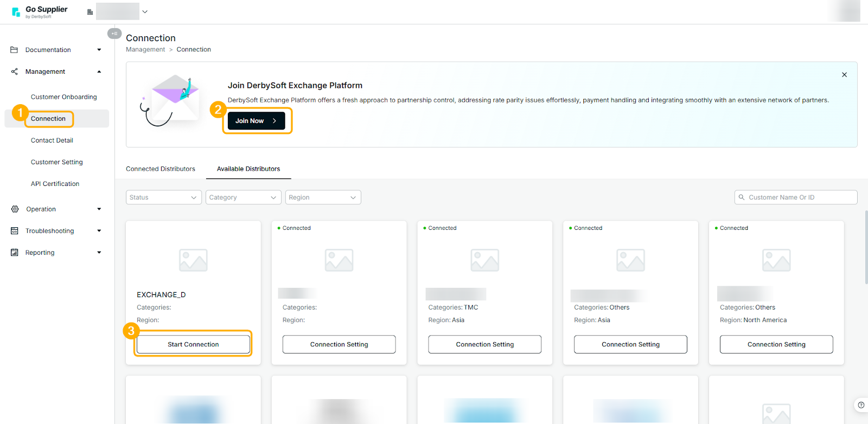Open the account switcher dropdown chevron
This screenshot has height=424, width=868.
click(x=145, y=12)
